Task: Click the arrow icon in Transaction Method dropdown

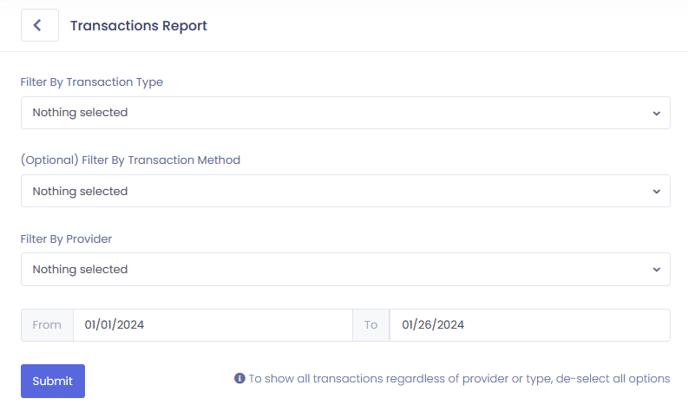Action: pos(656,191)
